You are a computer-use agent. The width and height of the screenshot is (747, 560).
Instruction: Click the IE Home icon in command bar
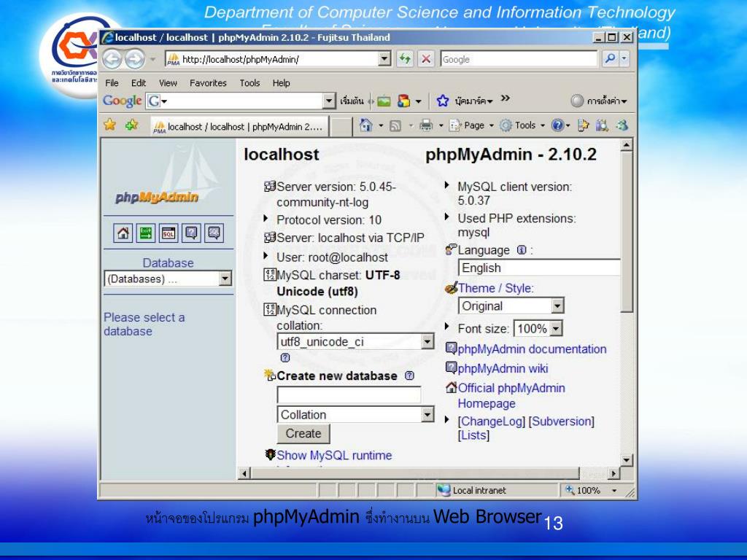click(x=366, y=125)
